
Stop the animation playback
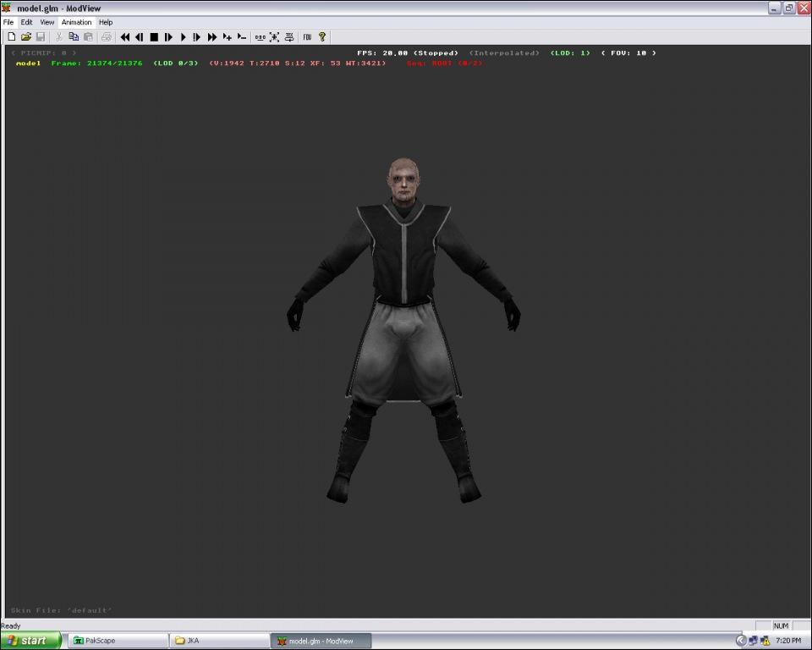coord(154,37)
